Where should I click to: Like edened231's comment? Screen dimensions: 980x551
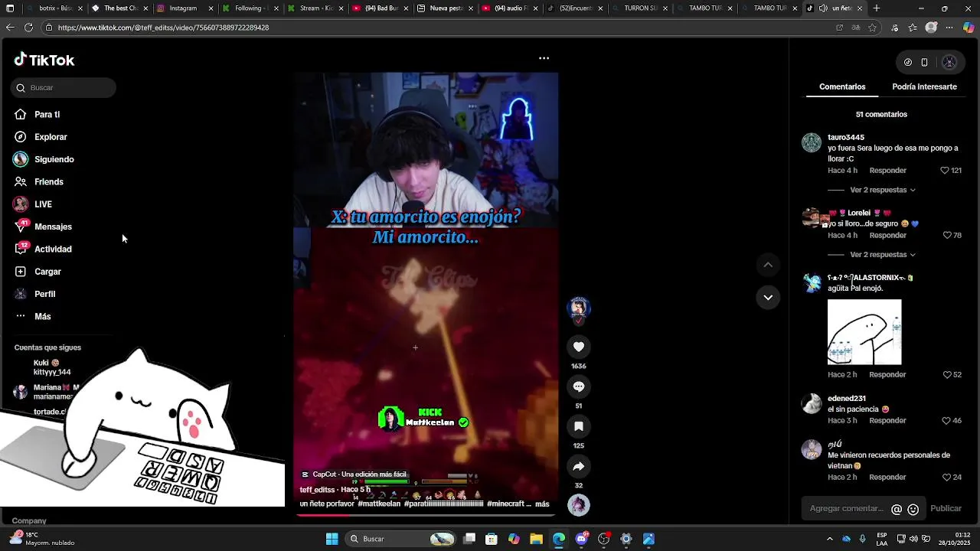(946, 421)
